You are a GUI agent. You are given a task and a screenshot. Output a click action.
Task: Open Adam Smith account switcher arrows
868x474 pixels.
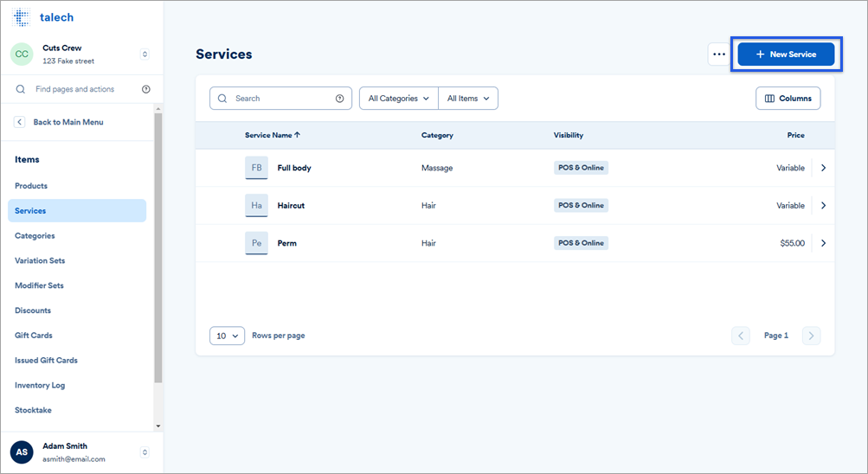(145, 452)
